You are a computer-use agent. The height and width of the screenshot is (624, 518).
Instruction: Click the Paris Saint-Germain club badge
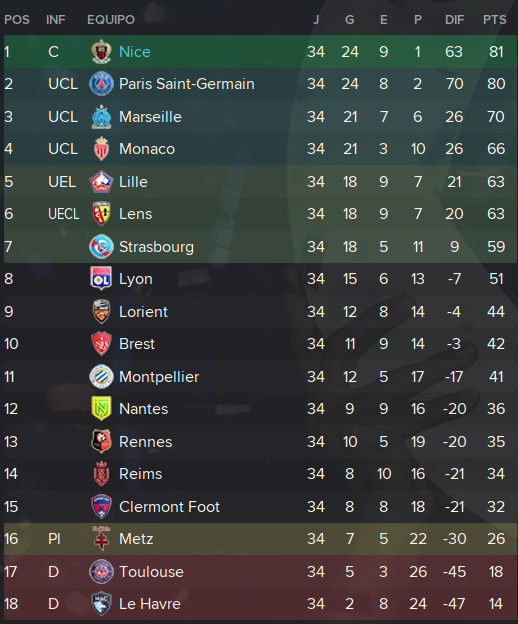click(101, 84)
